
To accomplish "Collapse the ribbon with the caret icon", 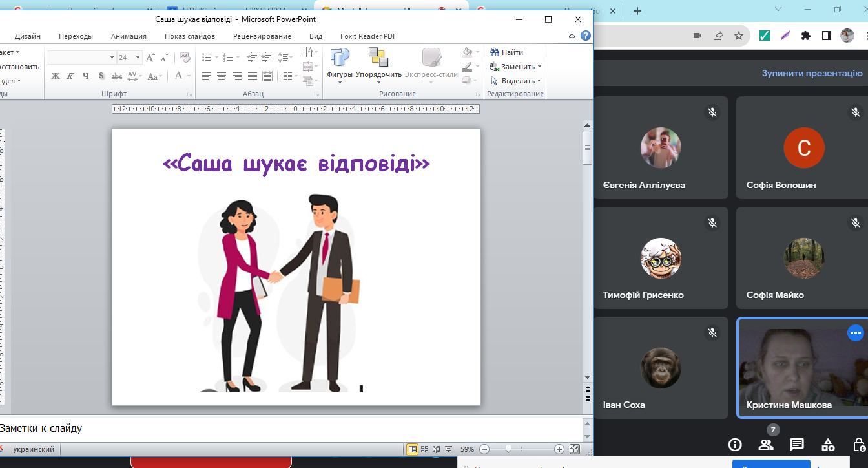I will pos(572,36).
